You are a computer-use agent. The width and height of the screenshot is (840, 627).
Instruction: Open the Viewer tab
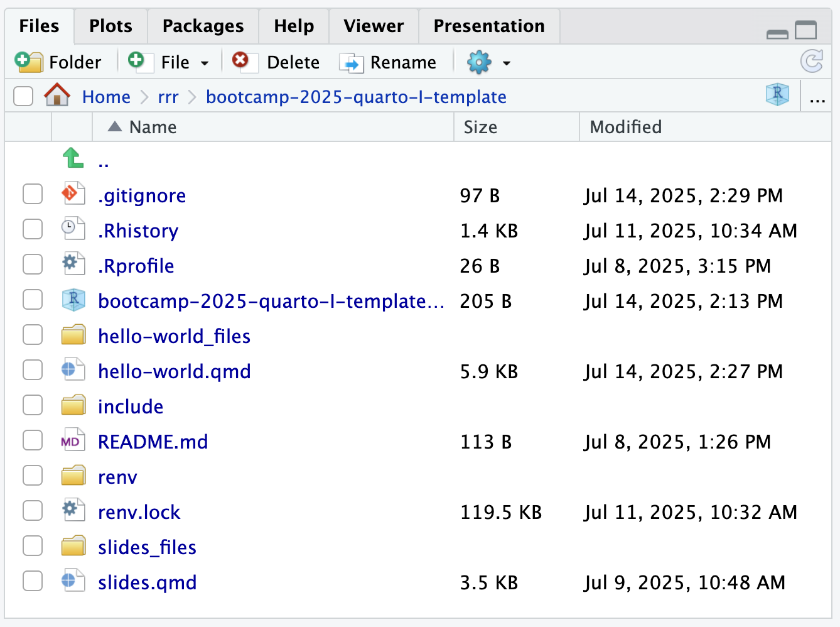point(374,26)
